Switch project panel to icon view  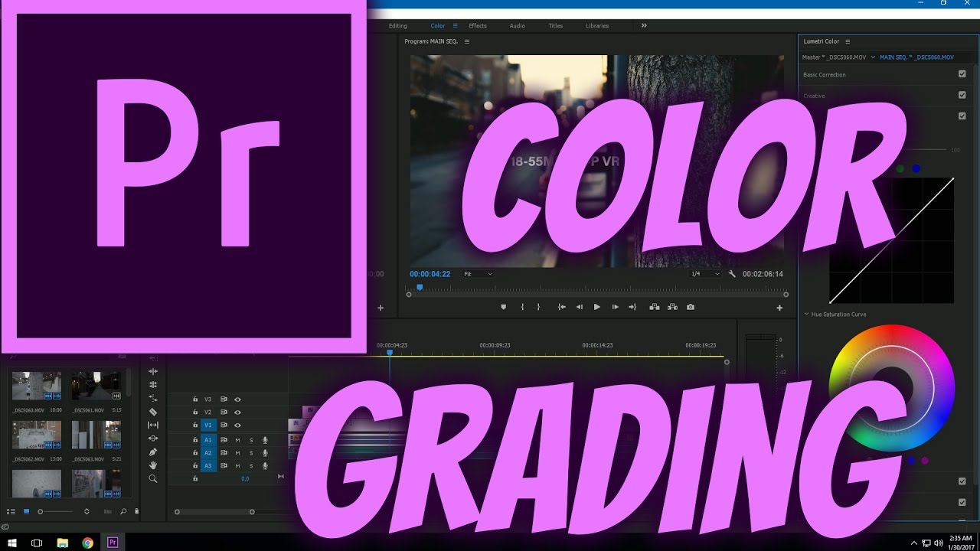click(26, 511)
